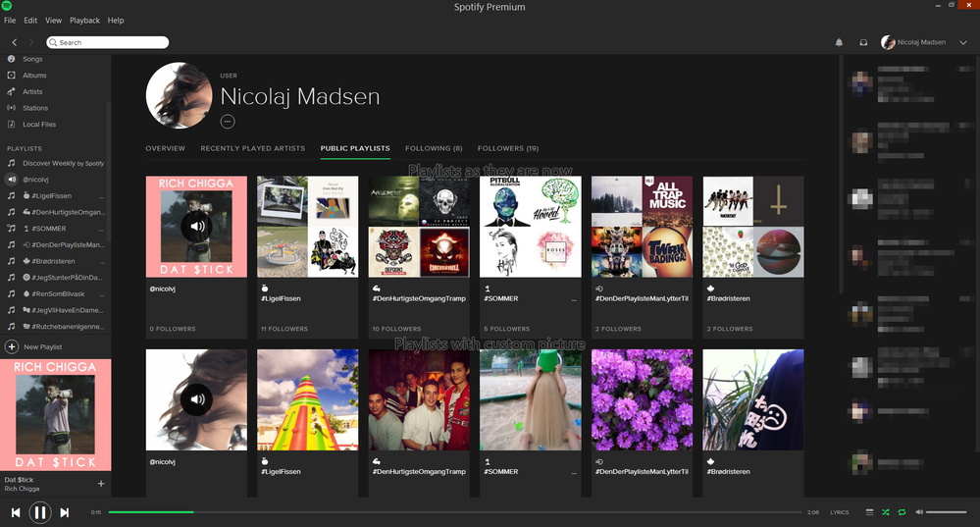Viewport: 980px width, 527px height.
Task: Click the search field
Action: [x=108, y=42]
